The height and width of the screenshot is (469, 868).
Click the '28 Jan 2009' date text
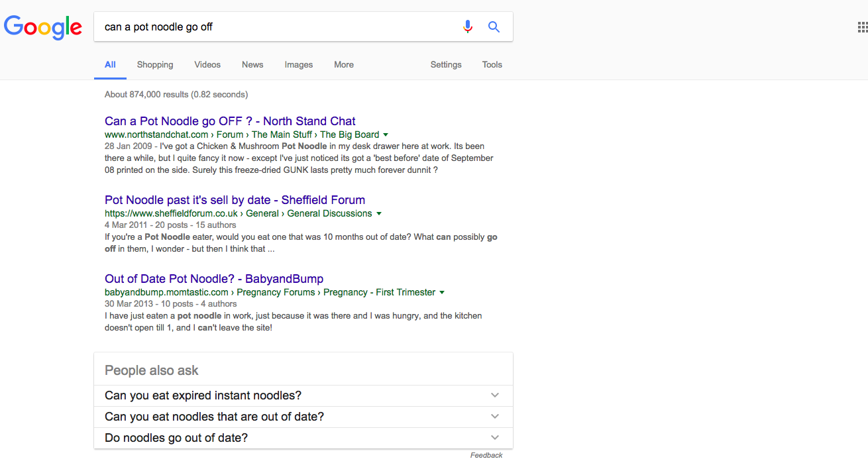click(x=129, y=146)
